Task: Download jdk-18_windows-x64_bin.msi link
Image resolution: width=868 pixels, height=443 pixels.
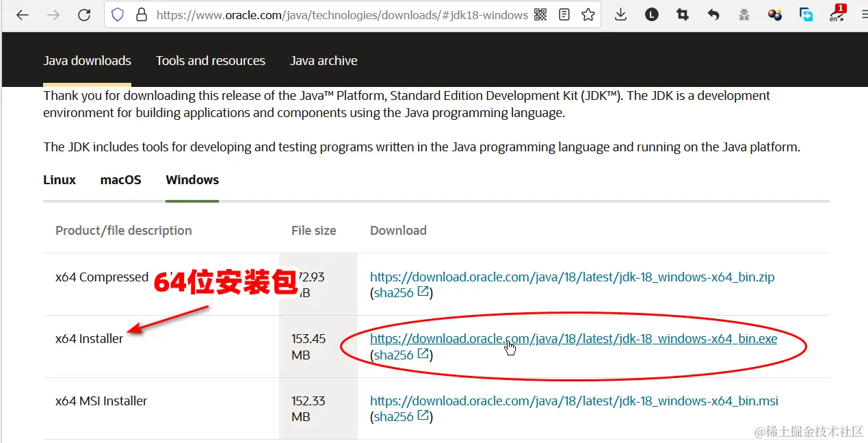Action: 575,401
